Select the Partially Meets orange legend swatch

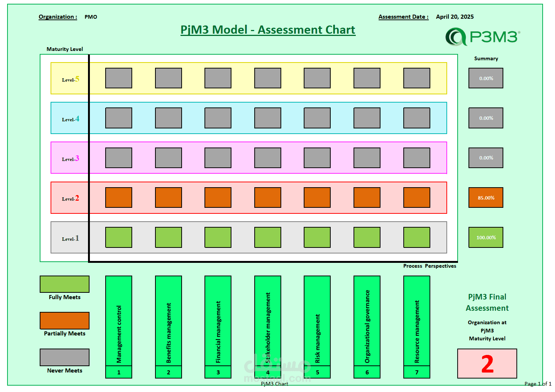pyautogui.click(x=64, y=320)
